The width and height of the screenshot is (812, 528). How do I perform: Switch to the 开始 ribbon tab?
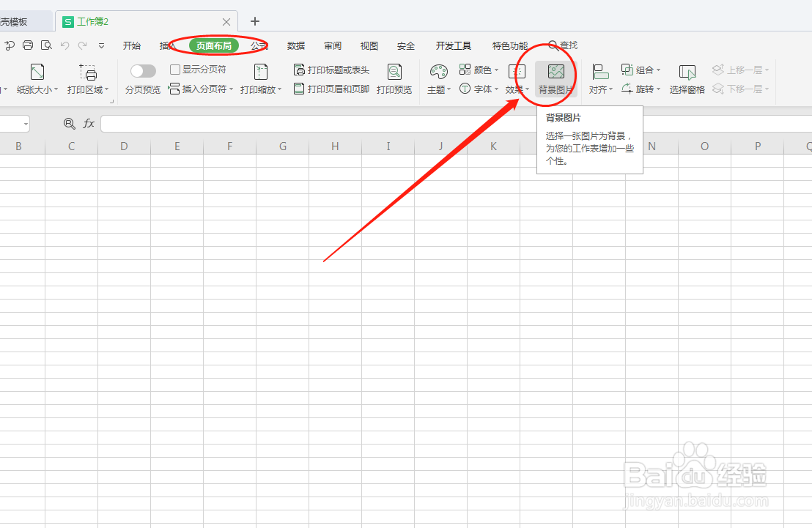131,45
